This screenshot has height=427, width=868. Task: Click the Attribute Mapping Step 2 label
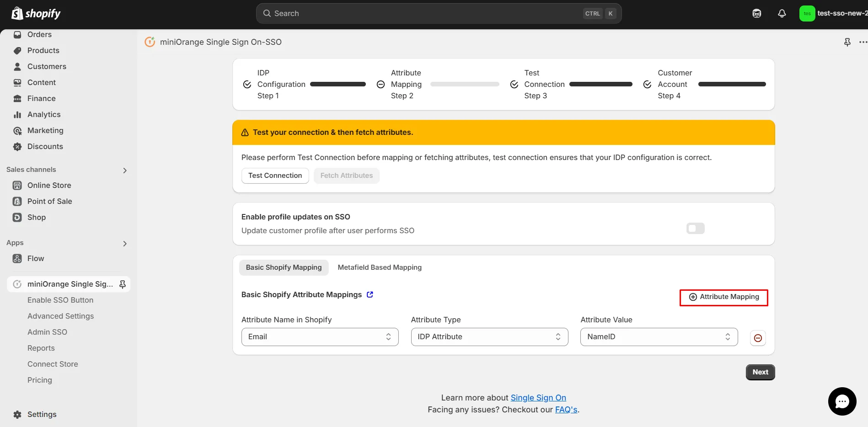[x=406, y=84]
